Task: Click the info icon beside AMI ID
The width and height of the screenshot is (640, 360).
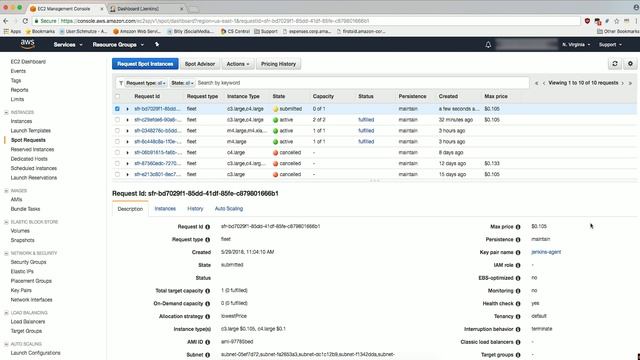Action: pyautogui.click(x=207, y=342)
